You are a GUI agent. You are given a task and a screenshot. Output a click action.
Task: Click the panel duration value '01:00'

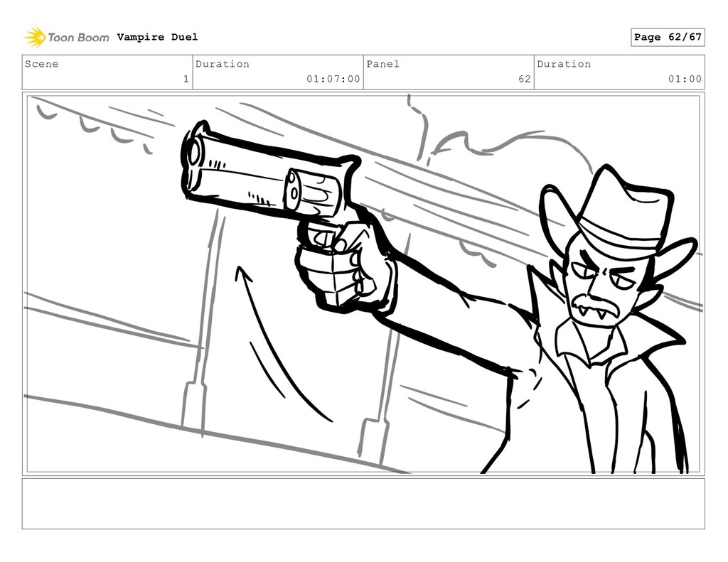[x=685, y=79]
